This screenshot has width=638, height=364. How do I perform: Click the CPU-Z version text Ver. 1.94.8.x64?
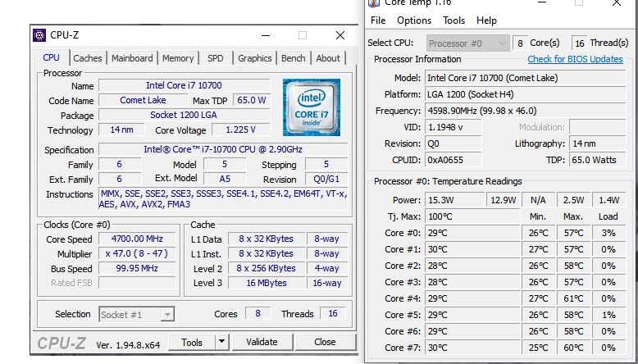click(128, 345)
